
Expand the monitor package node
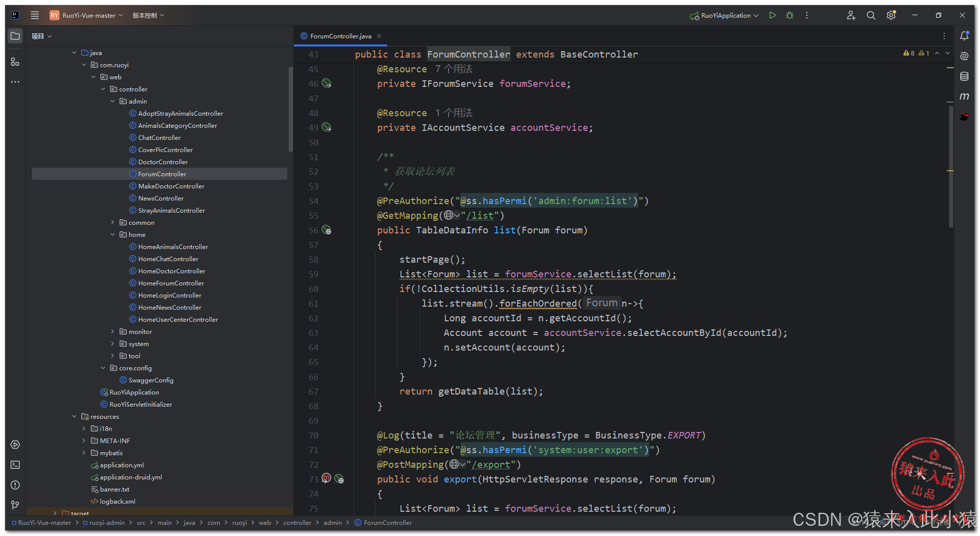coord(113,331)
